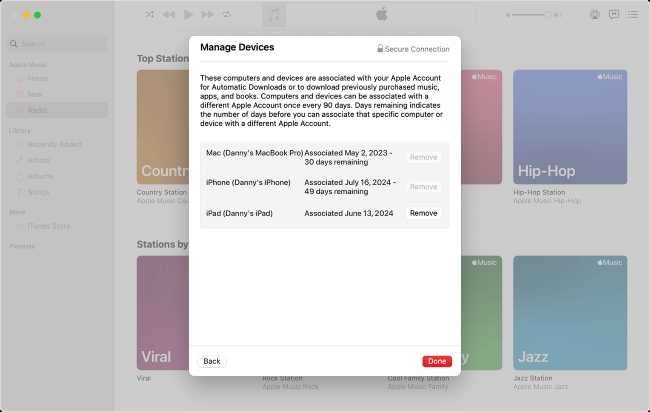Image resolution: width=650 pixels, height=412 pixels.
Task: Click the Country Station caption
Action: pos(162,192)
